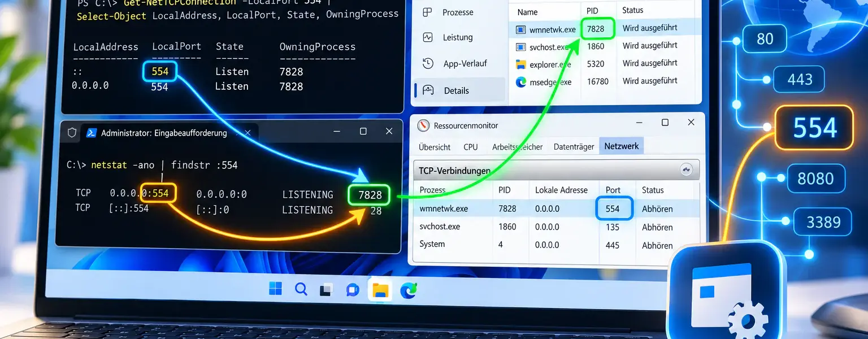Open taskbar Search
Viewport: 868px width, 339px height.
pyautogui.click(x=301, y=289)
